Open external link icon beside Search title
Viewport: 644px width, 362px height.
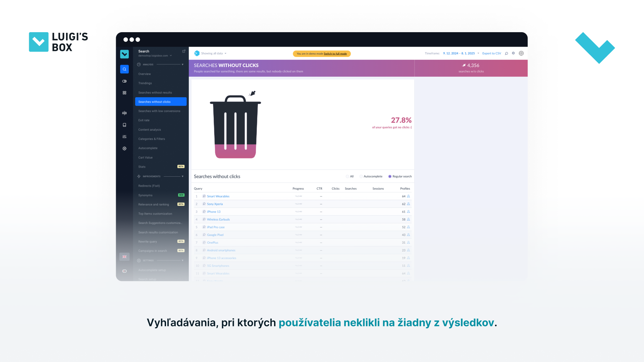coord(184,51)
